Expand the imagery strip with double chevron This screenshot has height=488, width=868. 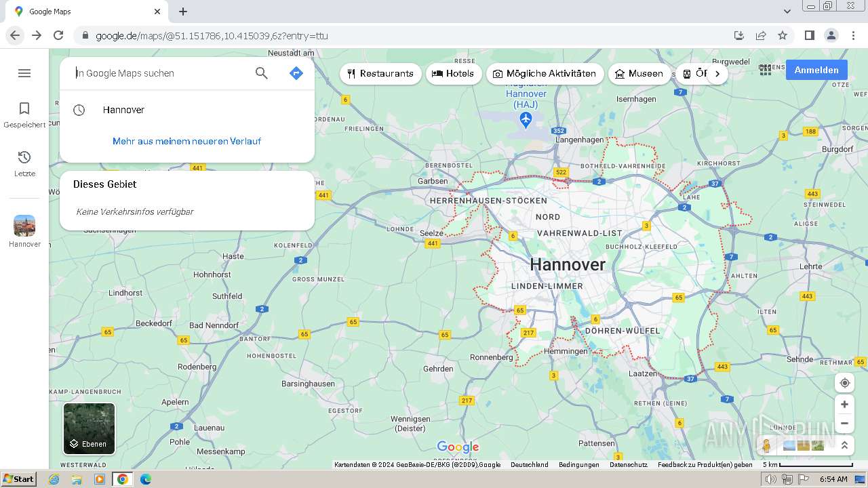(844, 445)
